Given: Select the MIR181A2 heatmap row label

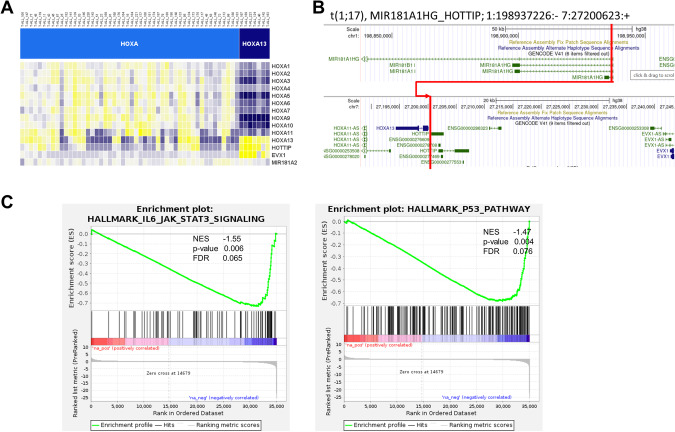Looking at the screenshot, I should pyautogui.click(x=284, y=163).
